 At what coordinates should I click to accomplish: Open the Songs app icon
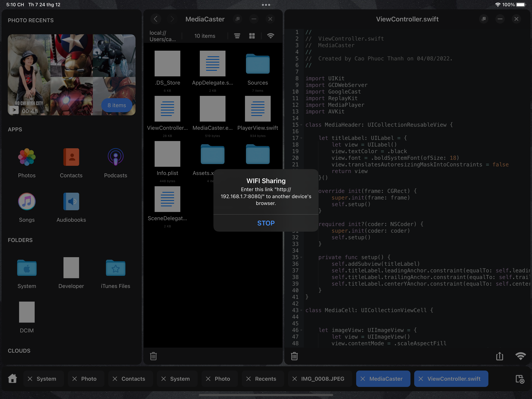click(x=27, y=201)
